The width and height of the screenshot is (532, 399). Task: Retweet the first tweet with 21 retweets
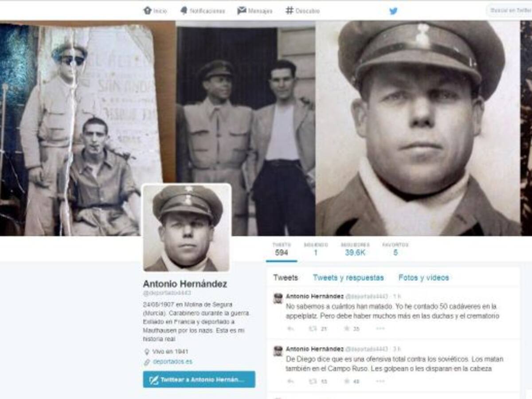pyautogui.click(x=317, y=329)
